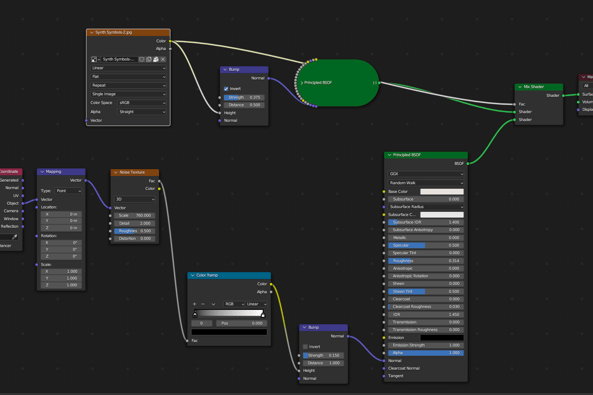The width and height of the screenshot is (593, 395).
Task: Open the GGX distribution dropdown
Action: click(x=426, y=174)
